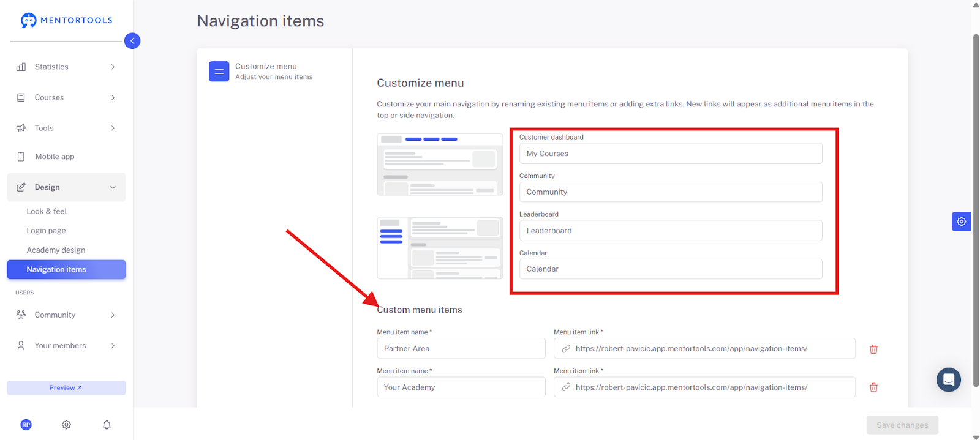This screenshot has height=440, width=980.
Task: Expand the Your members chevron
Action: click(x=113, y=345)
